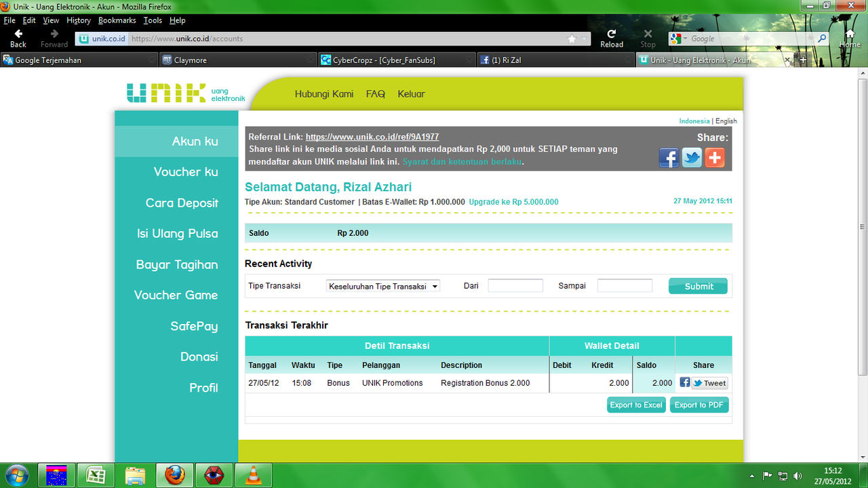Click the small Facebook icon in transaction row
The width and height of the screenshot is (868, 488).
pos(685,382)
